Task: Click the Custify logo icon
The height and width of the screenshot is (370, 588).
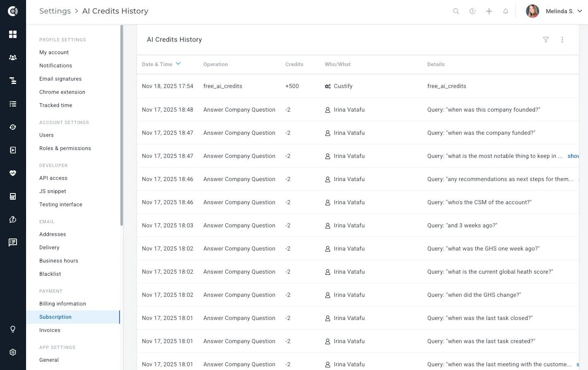Action: 13,11
